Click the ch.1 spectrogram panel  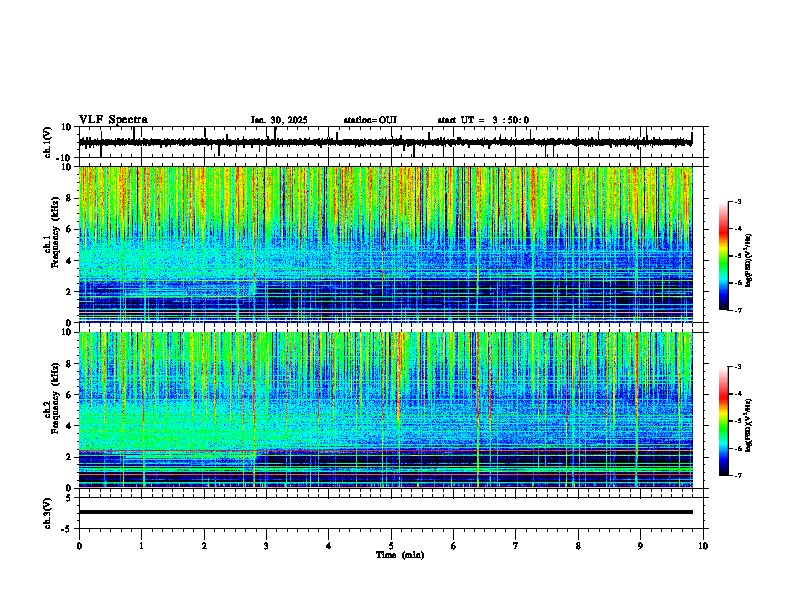click(386, 244)
